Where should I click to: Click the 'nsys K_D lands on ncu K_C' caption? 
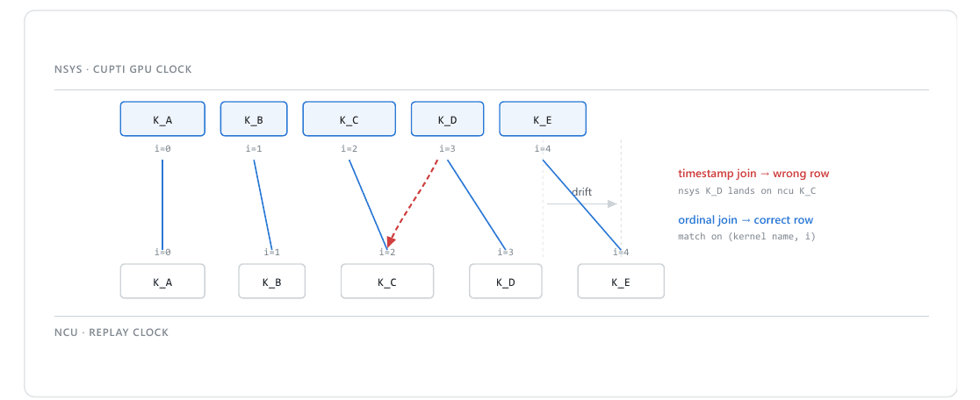coord(747,191)
